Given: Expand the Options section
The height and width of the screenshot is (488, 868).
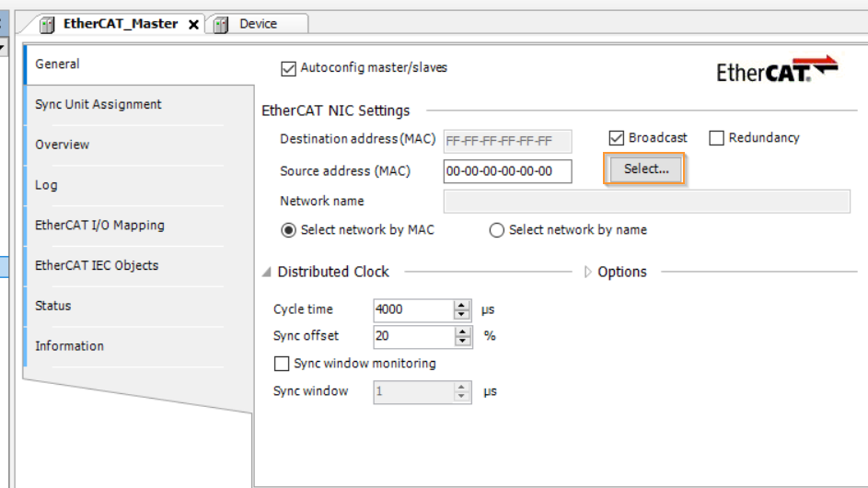Looking at the screenshot, I should 588,272.
